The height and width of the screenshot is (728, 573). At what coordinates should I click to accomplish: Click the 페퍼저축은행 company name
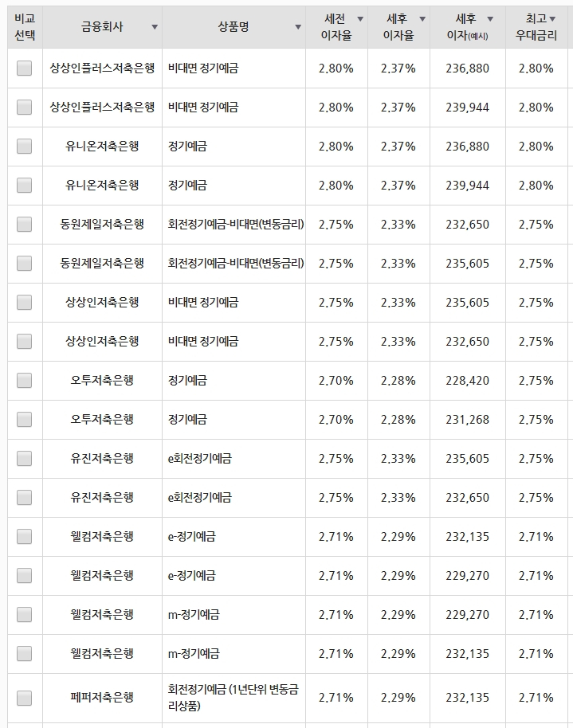[x=102, y=698]
